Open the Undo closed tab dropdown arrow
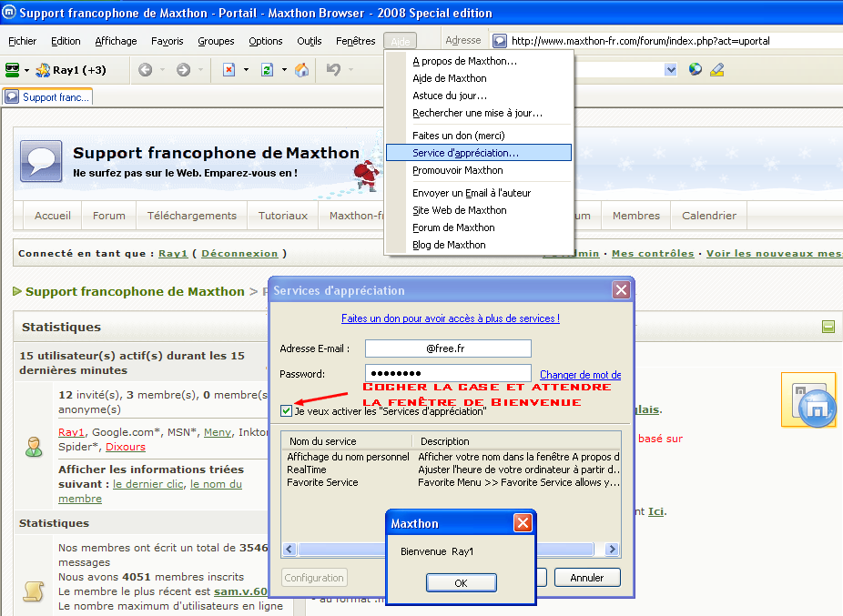This screenshot has width=843, height=616. coord(351,69)
